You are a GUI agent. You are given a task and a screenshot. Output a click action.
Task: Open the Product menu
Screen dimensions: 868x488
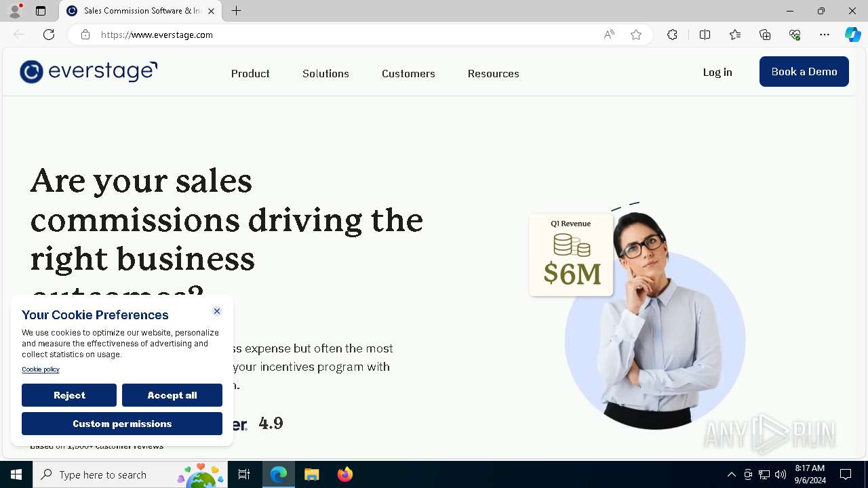point(250,73)
